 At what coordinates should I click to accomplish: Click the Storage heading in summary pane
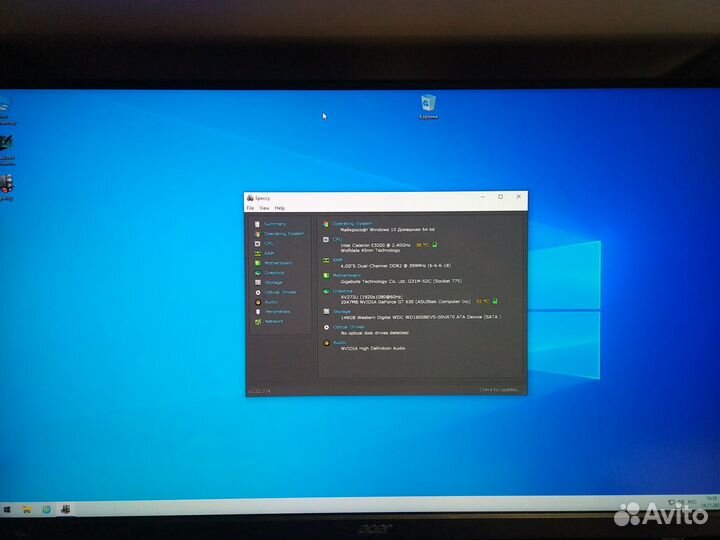[x=341, y=311]
